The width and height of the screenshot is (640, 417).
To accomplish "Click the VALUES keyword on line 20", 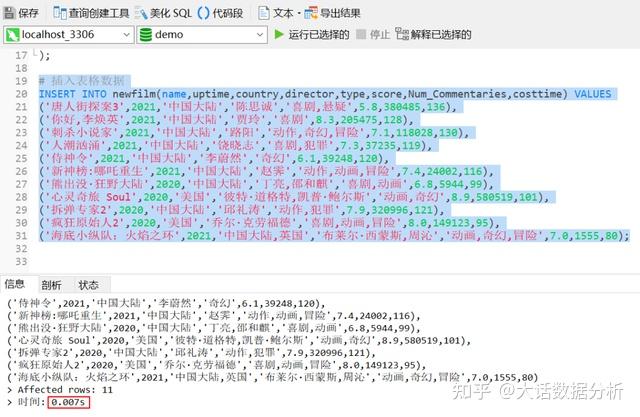I will tap(593, 94).
